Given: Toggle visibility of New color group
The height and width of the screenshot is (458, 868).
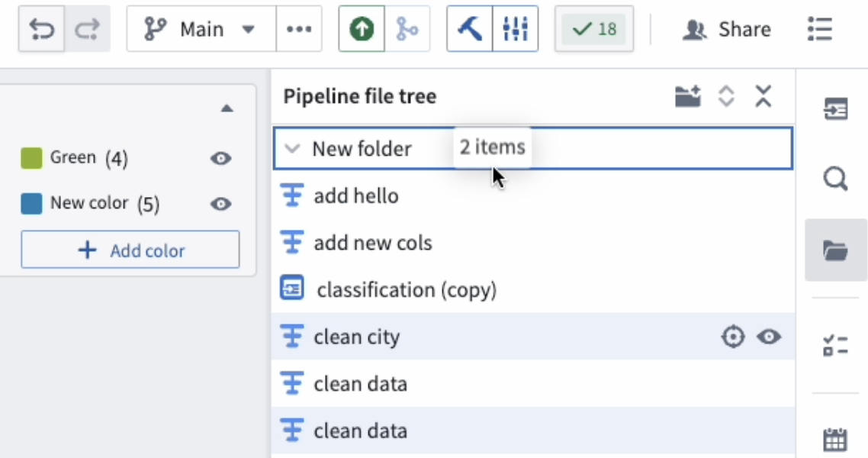Looking at the screenshot, I should (221, 204).
